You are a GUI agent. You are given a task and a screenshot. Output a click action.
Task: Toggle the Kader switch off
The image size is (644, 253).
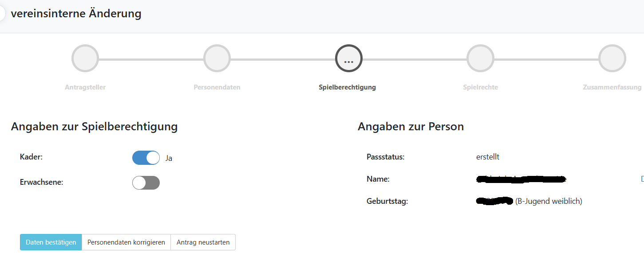146,158
